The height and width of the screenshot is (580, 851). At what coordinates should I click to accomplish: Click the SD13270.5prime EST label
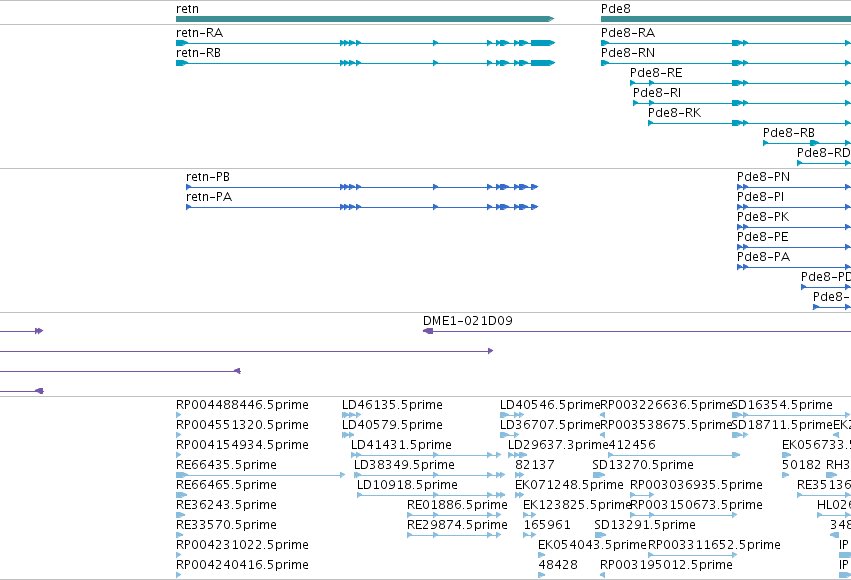(x=643, y=466)
